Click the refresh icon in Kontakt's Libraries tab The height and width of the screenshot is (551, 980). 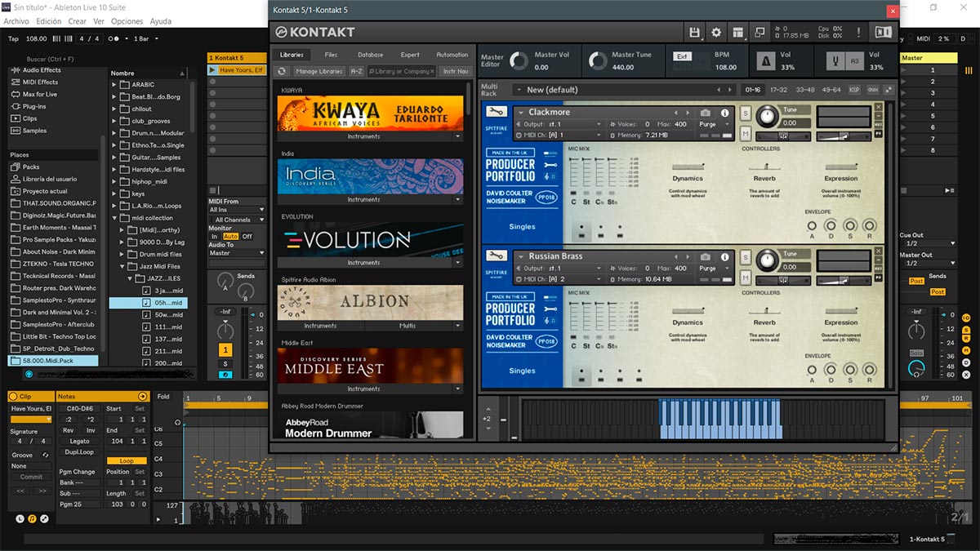[x=283, y=71]
